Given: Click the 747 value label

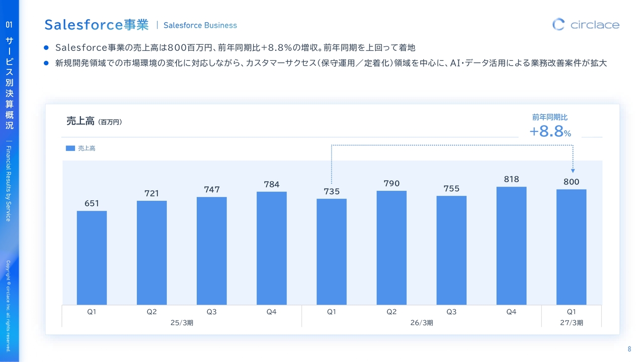Looking at the screenshot, I should point(212,190).
